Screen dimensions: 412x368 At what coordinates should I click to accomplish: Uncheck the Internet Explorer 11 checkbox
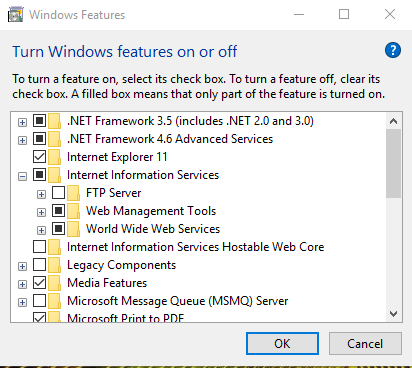coord(39,156)
